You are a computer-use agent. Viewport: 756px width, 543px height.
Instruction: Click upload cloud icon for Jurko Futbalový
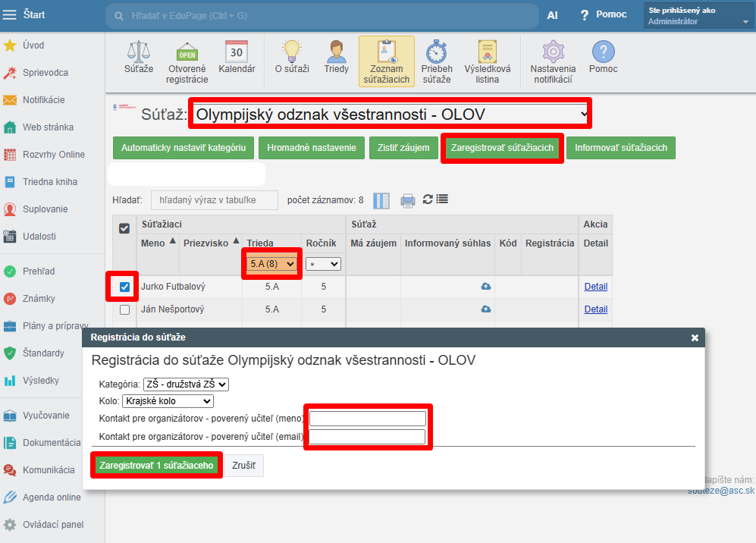tap(485, 287)
